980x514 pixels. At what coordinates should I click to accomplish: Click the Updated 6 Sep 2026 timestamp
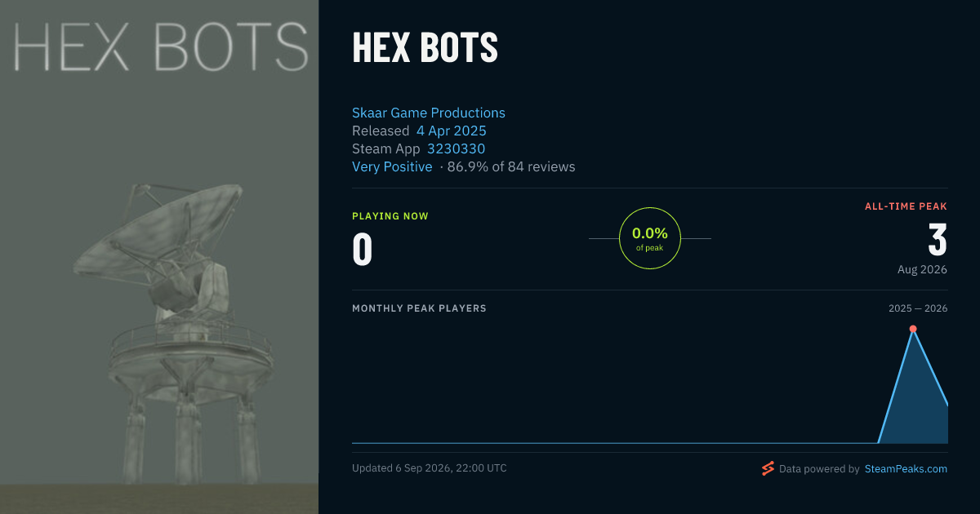pyautogui.click(x=430, y=468)
